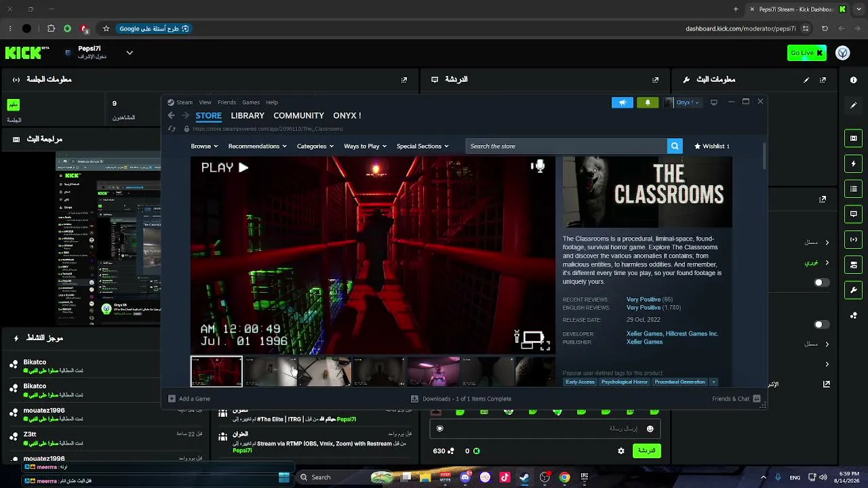The image size is (868, 488).
Task: Pop out the chat panel
Action: tap(655, 79)
